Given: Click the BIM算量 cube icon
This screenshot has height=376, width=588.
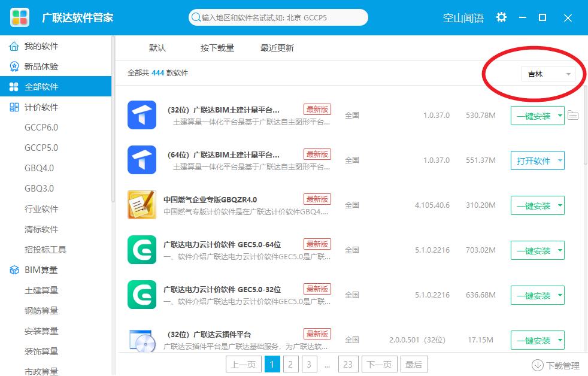Looking at the screenshot, I should click(x=14, y=270).
